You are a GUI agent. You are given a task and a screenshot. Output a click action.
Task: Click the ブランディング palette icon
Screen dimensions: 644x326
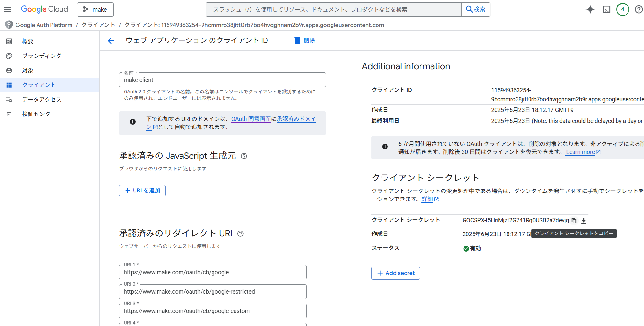pyautogui.click(x=9, y=56)
